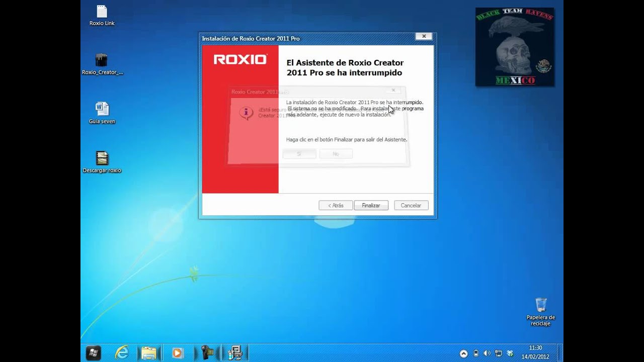Click the Show desktop strip
This screenshot has height=362, width=644.
click(x=559, y=353)
